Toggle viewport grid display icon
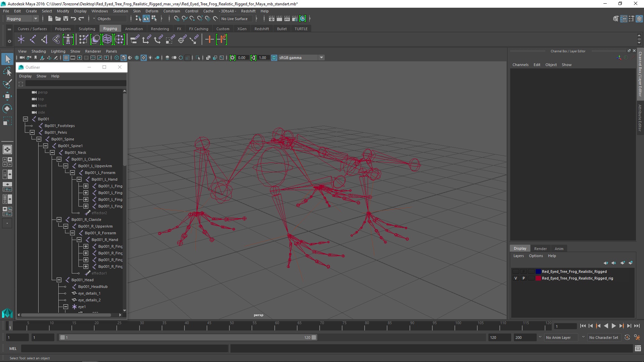Image resolution: width=644 pixels, height=362 pixels. pyautogui.click(x=66, y=58)
